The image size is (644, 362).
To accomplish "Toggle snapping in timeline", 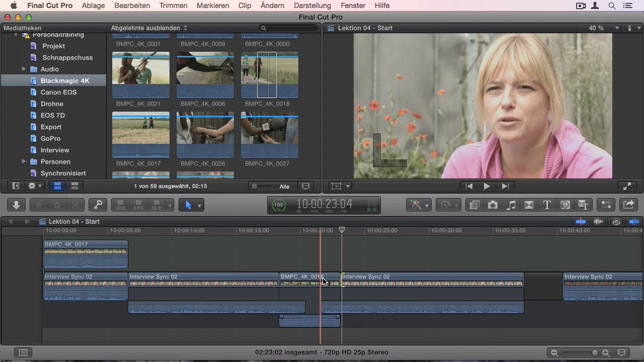I will [x=634, y=222].
